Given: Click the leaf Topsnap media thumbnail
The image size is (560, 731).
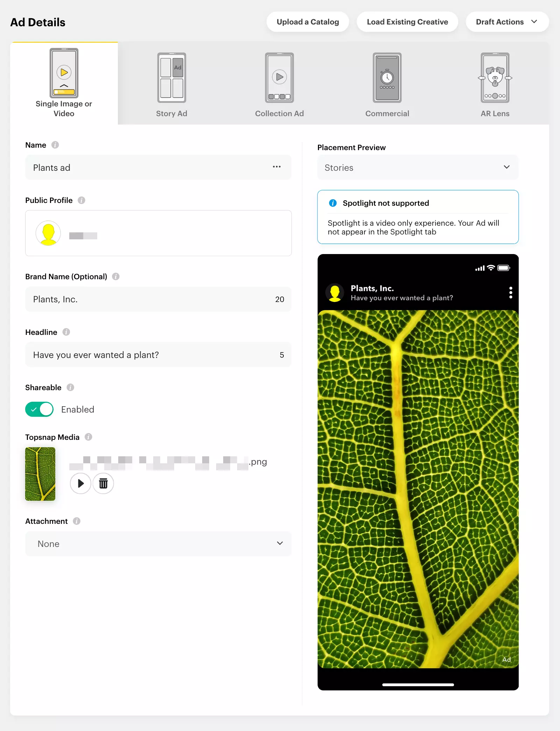Looking at the screenshot, I should point(40,474).
